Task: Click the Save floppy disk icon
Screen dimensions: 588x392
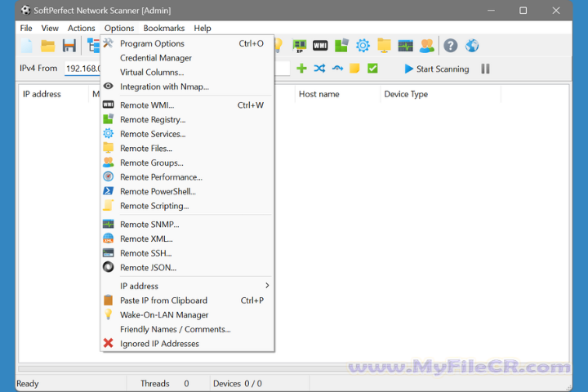Action: [69, 46]
